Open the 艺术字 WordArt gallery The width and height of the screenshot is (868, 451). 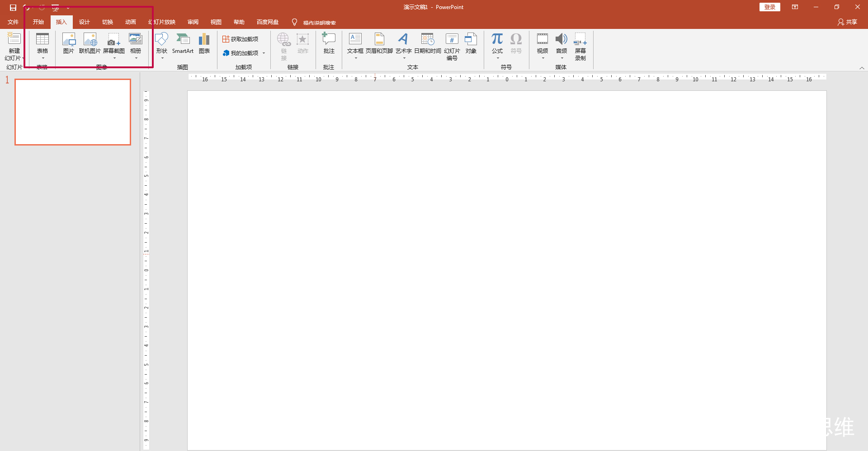[x=403, y=46]
